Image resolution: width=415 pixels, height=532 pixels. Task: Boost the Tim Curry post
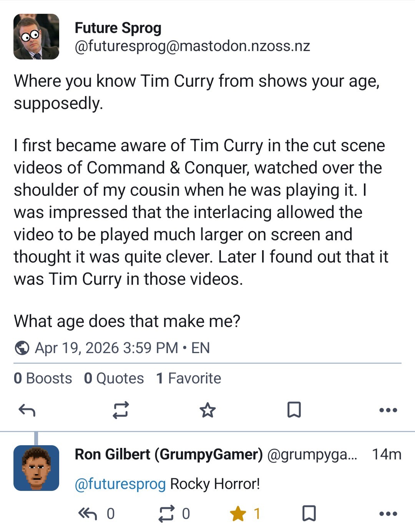121,410
